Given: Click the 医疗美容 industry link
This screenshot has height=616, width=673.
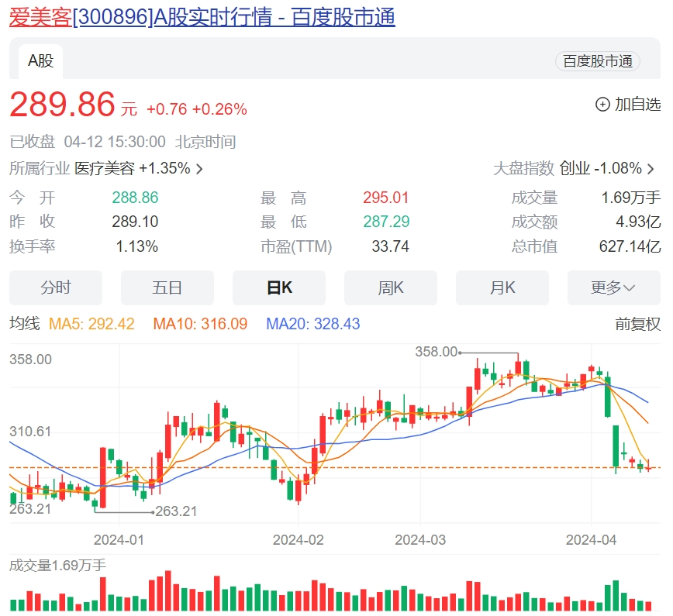Looking at the screenshot, I should click(105, 169).
